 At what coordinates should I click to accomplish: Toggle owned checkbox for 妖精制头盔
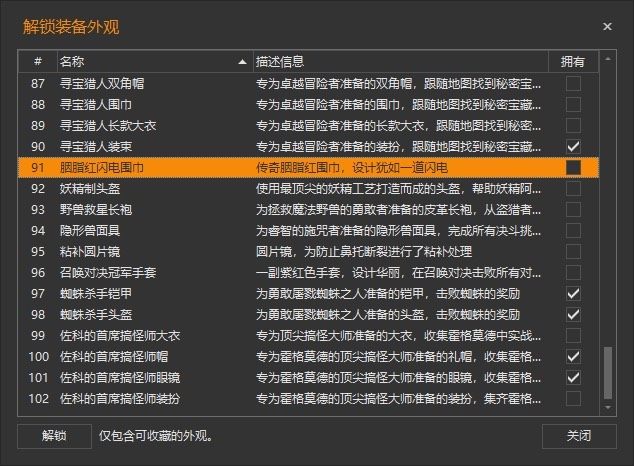573,189
